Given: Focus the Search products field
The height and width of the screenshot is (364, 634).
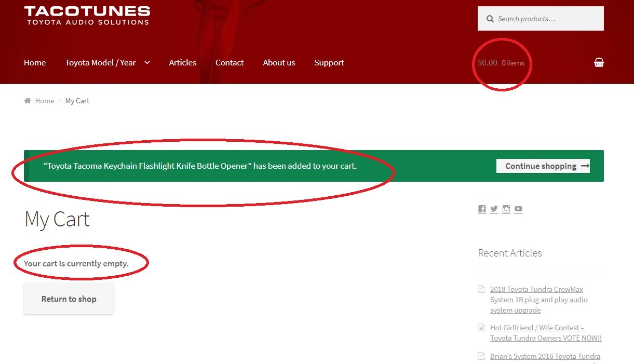Looking at the screenshot, I should 541,19.
